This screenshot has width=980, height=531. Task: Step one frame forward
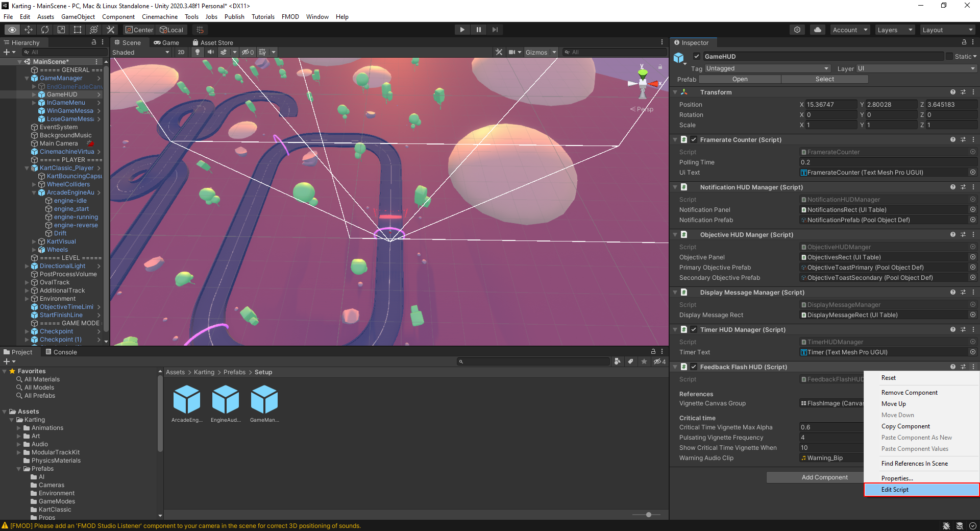pyautogui.click(x=495, y=30)
